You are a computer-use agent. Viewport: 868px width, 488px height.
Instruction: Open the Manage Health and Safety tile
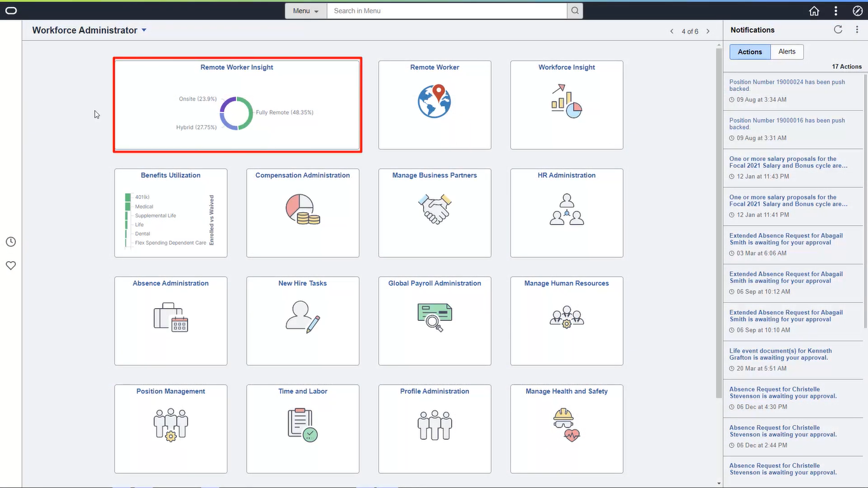tap(566, 429)
